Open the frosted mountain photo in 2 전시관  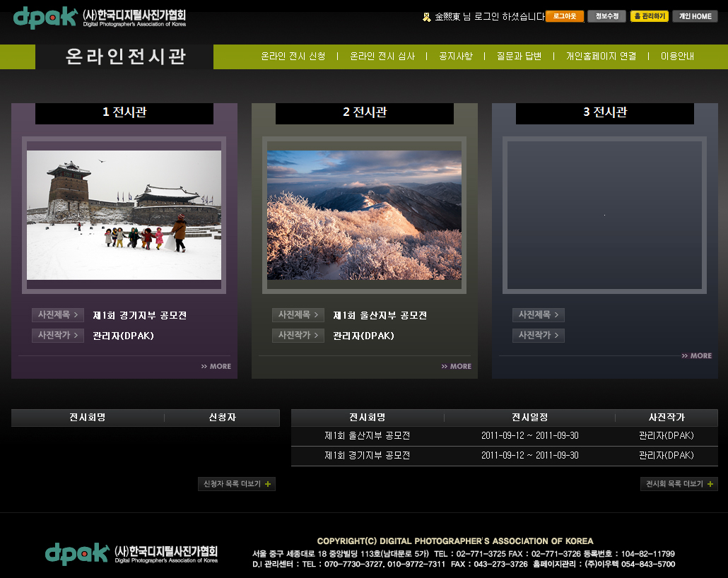pos(364,215)
